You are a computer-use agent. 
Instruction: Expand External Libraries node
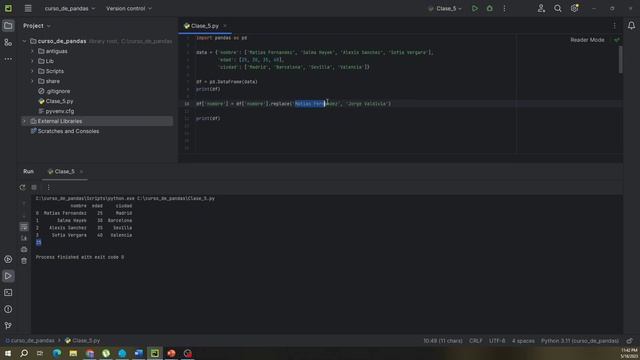click(24, 121)
